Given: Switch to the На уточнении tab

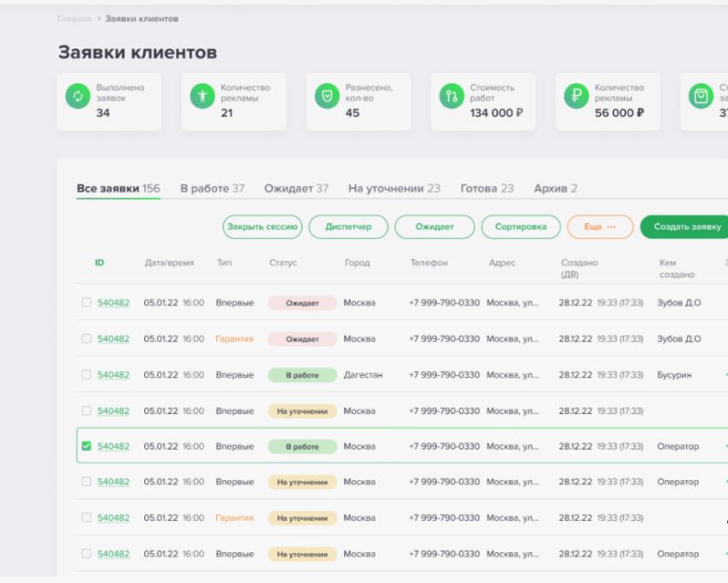Looking at the screenshot, I should pos(394,188).
